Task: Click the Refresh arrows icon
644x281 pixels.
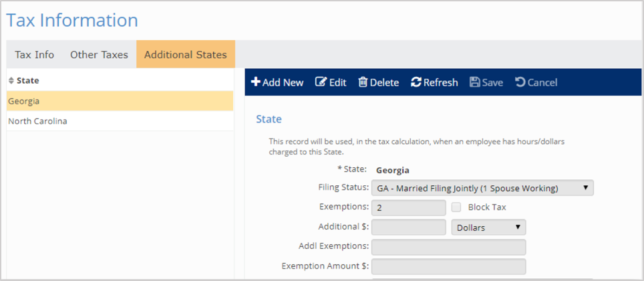Action: point(416,82)
